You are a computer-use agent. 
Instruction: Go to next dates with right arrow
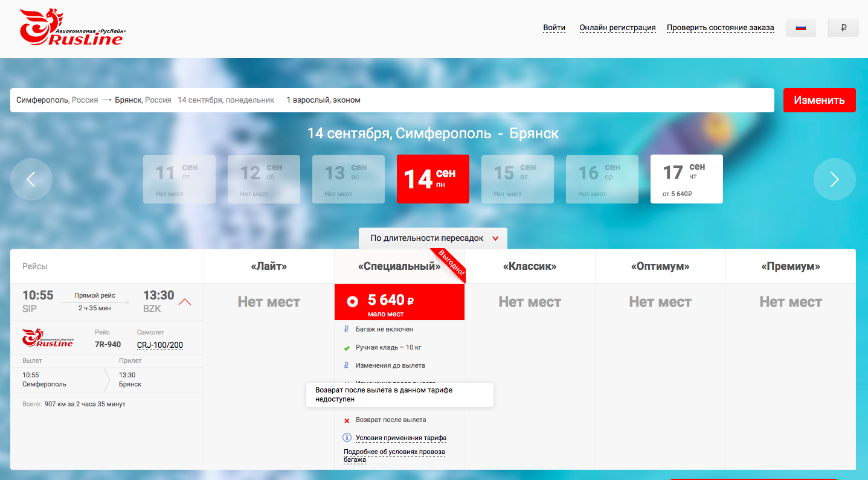click(835, 179)
